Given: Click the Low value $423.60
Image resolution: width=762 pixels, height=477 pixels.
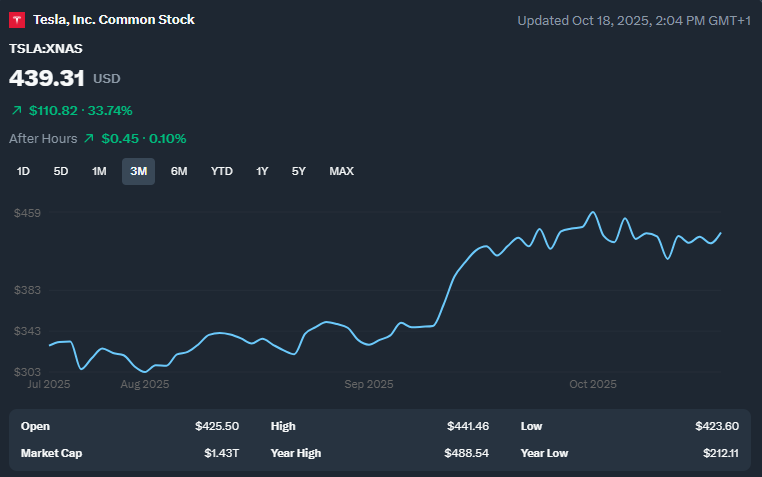Looking at the screenshot, I should click(x=717, y=426).
